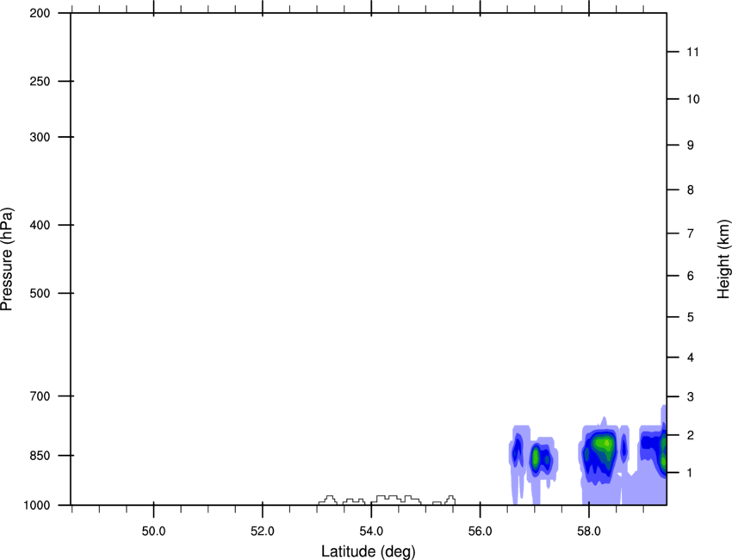The width and height of the screenshot is (732, 560).
Task: Select the 300 pressure tick label
Action: coord(40,137)
